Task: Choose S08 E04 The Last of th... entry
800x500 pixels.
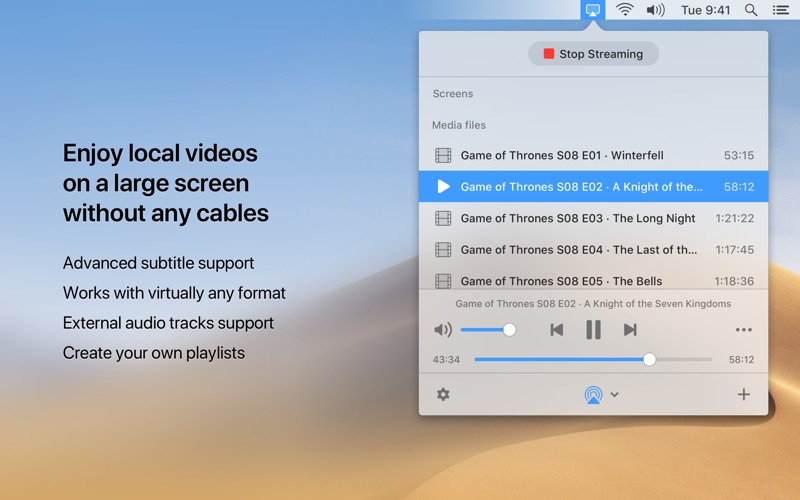Action: click(593, 249)
